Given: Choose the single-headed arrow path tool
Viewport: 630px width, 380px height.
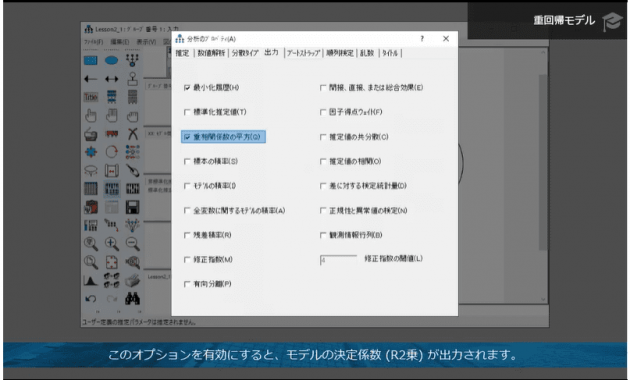Looking at the screenshot, I should [x=90, y=79].
